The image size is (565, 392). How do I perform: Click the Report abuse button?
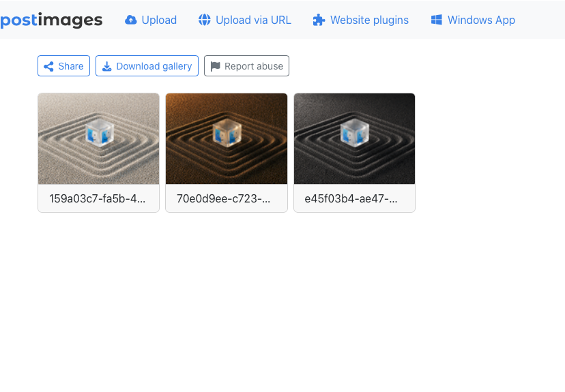[x=246, y=66]
